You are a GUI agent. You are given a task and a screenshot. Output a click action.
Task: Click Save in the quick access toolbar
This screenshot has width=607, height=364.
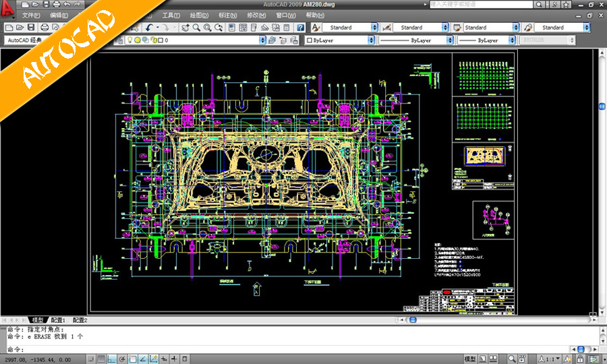pos(46,5)
